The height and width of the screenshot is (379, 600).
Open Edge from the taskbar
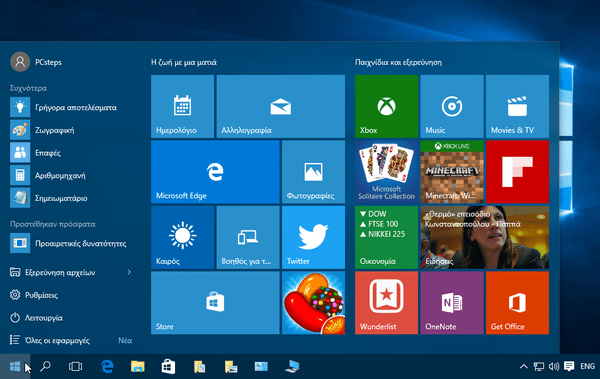tap(107, 366)
